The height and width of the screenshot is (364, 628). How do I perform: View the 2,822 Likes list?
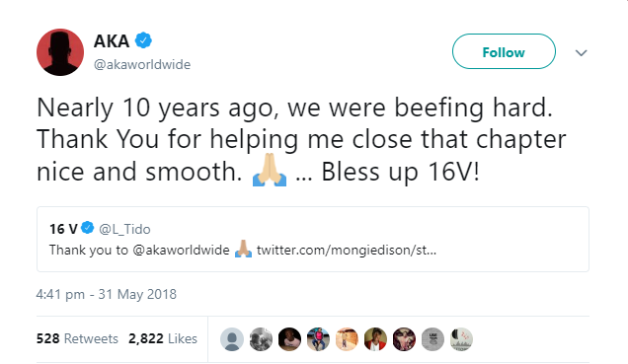coord(163,338)
